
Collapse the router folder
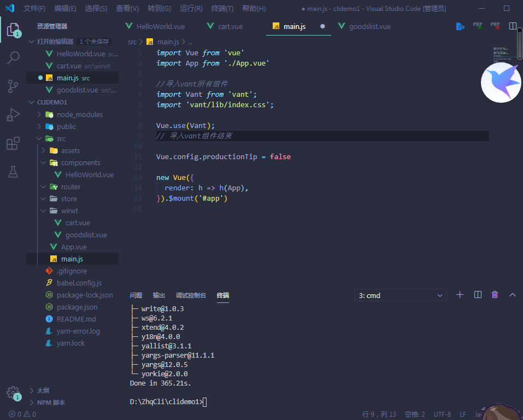[x=43, y=186]
